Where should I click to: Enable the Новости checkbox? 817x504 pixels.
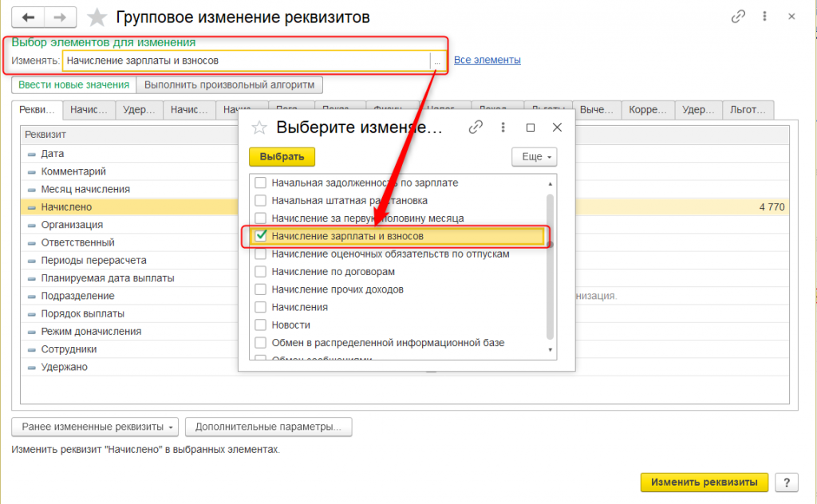[260, 325]
